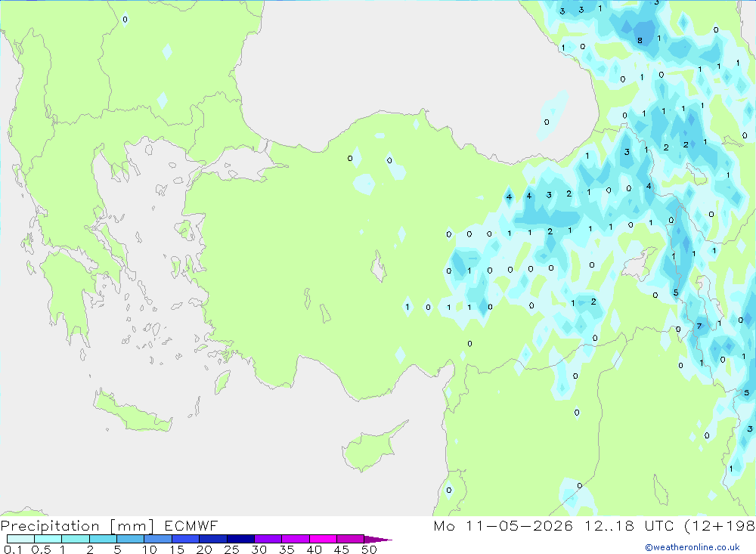Click the 30–35 mm violet legend swatch

268,539
